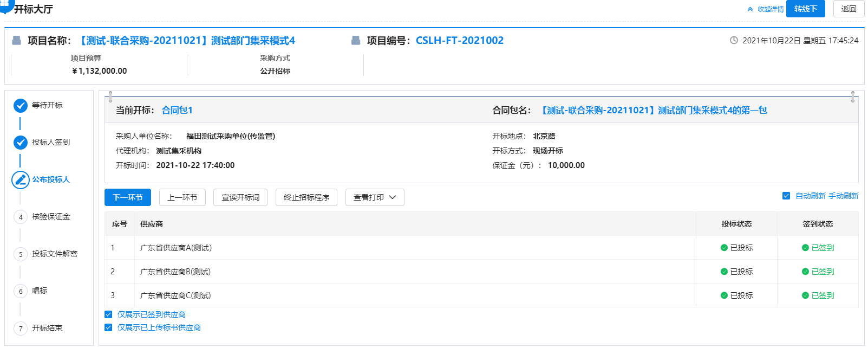Click the 合同包1 current bid link
Viewport: 868px width, 354px height.
[x=177, y=110]
